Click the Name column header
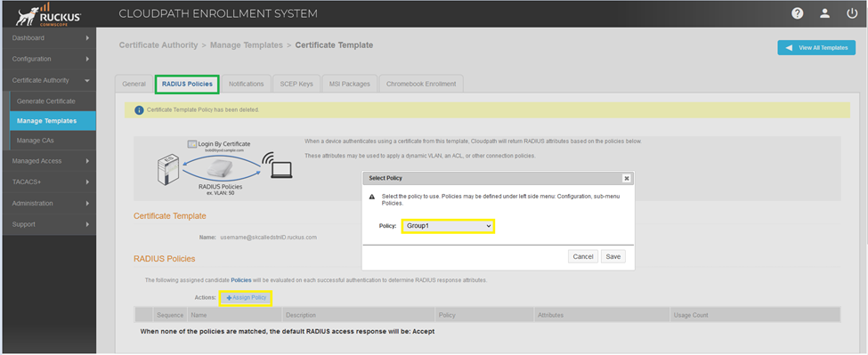 (235, 315)
